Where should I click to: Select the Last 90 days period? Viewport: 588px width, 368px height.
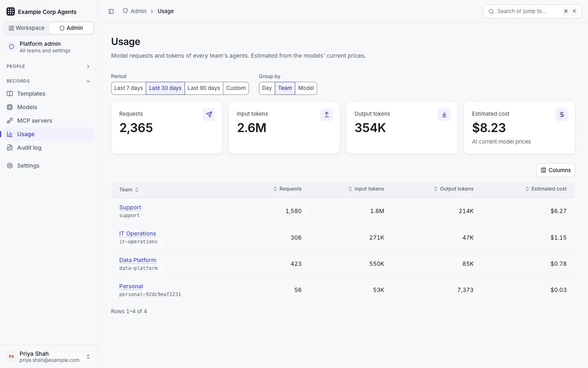(204, 88)
